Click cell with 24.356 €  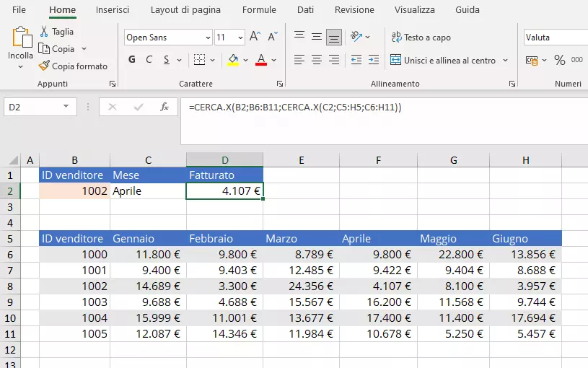coord(301,286)
